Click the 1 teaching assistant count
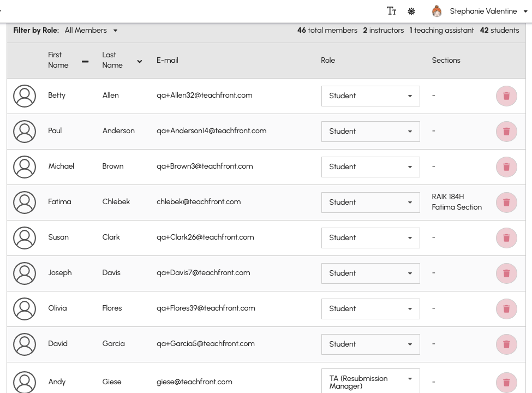532x393 pixels. click(442, 30)
